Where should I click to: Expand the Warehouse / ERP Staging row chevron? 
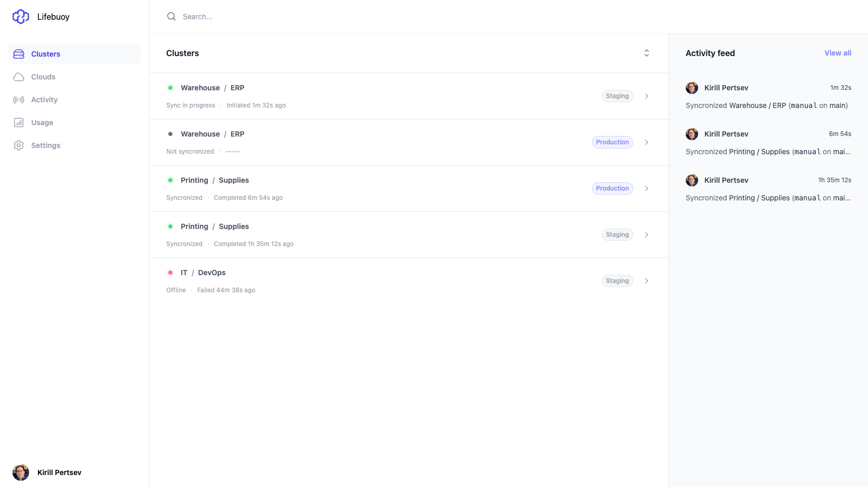(x=647, y=96)
